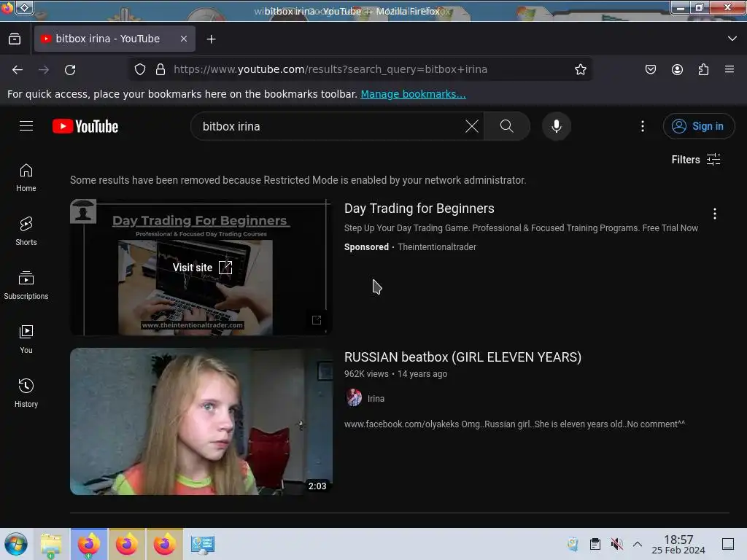Open a new tab with the plus
Viewport: 747px width, 560px height.
(211, 39)
